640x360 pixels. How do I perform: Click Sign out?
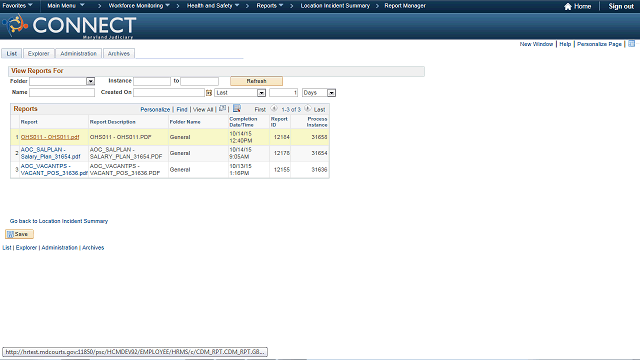click(621, 6)
